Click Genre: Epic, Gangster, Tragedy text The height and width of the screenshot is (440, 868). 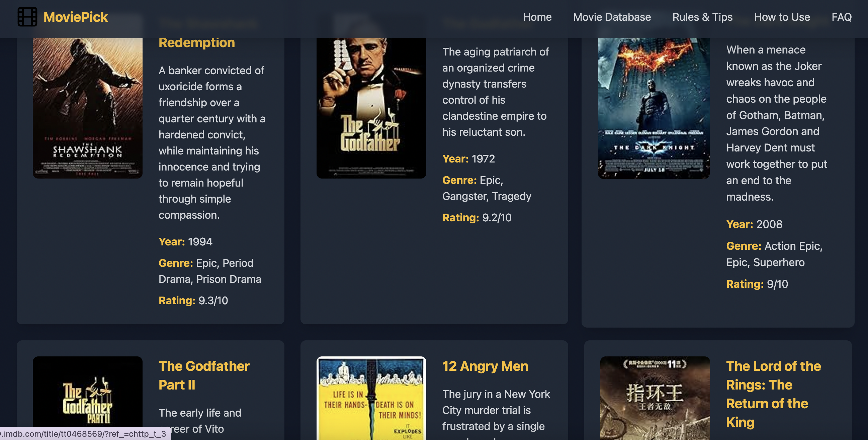point(487,188)
